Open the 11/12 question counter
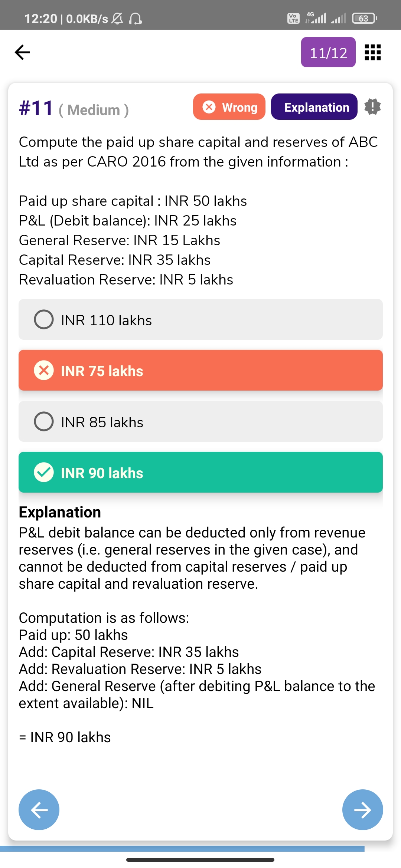 pyautogui.click(x=328, y=52)
